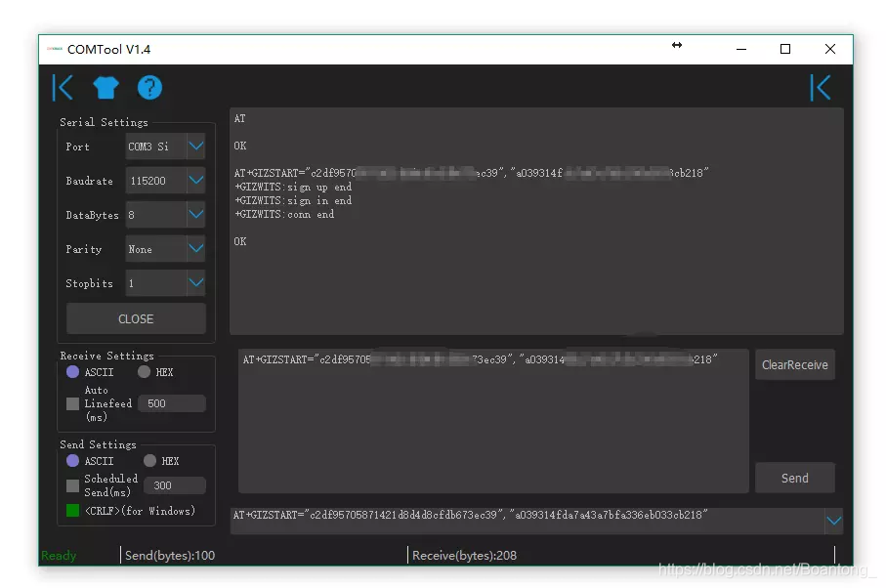The image size is (886, 588).
Task: Click the '+GIZWITS:sign up end' line
Action: click(293, 187)
